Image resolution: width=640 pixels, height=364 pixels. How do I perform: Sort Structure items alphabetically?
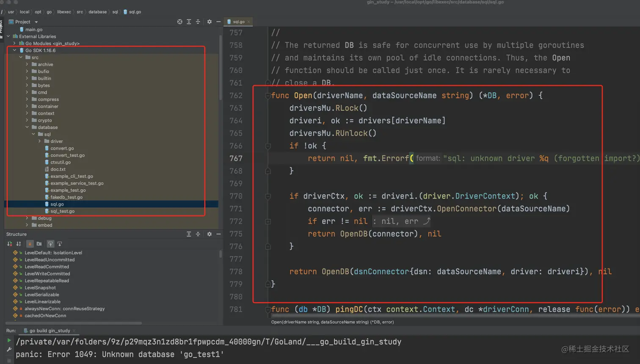pyautogui.click(x=19, y=244)
